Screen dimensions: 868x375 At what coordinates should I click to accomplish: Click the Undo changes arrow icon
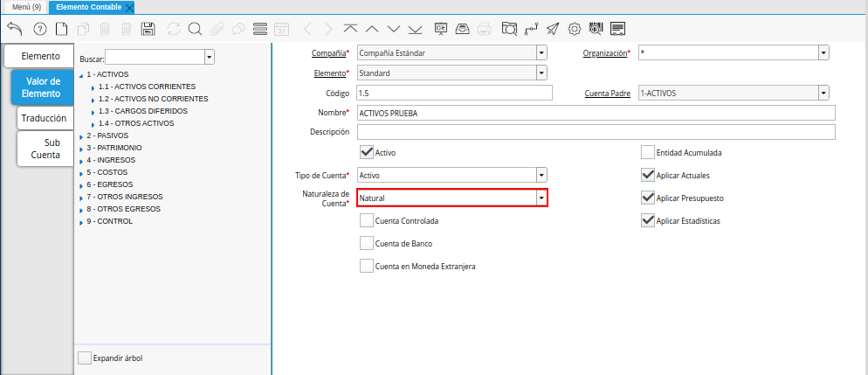[x=15, y=29]
